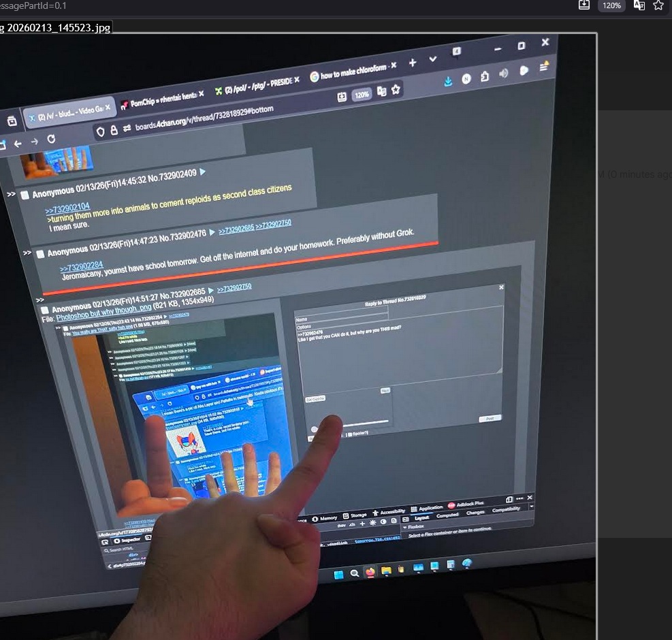The width and height of the screenshot is (672, 640).
Task: Open the hamburger application menu
Action: click(x=544, y=67)
